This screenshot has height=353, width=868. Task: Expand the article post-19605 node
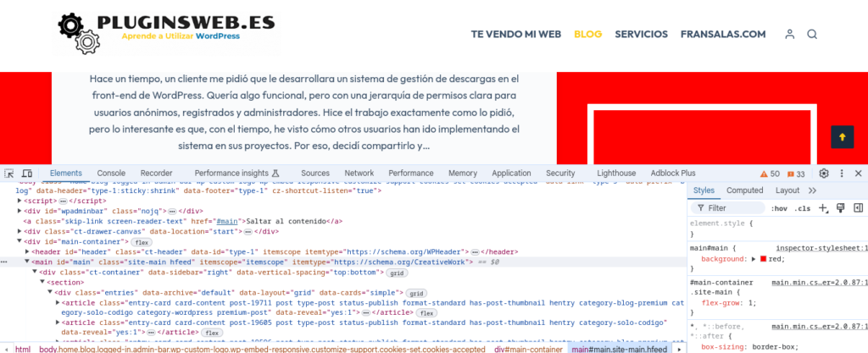[x=58, y=323]
